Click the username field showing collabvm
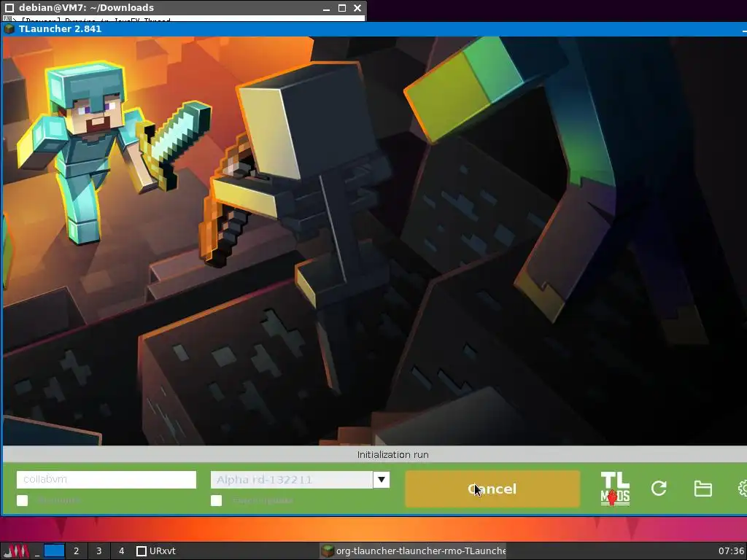 point(107,479)
